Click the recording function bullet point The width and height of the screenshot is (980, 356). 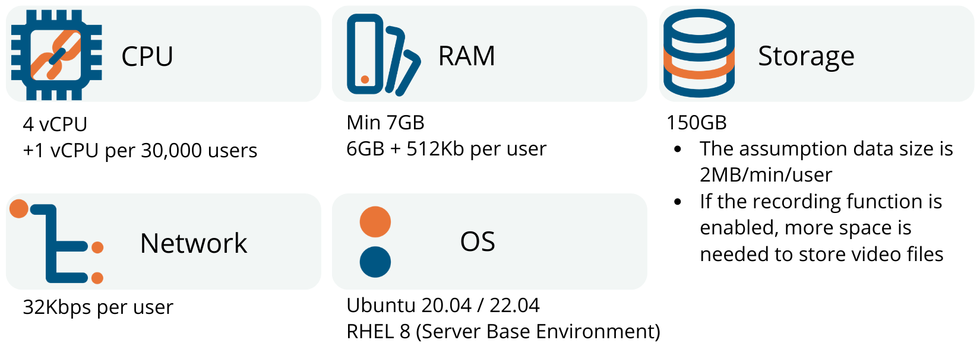(x=821, y=228)
